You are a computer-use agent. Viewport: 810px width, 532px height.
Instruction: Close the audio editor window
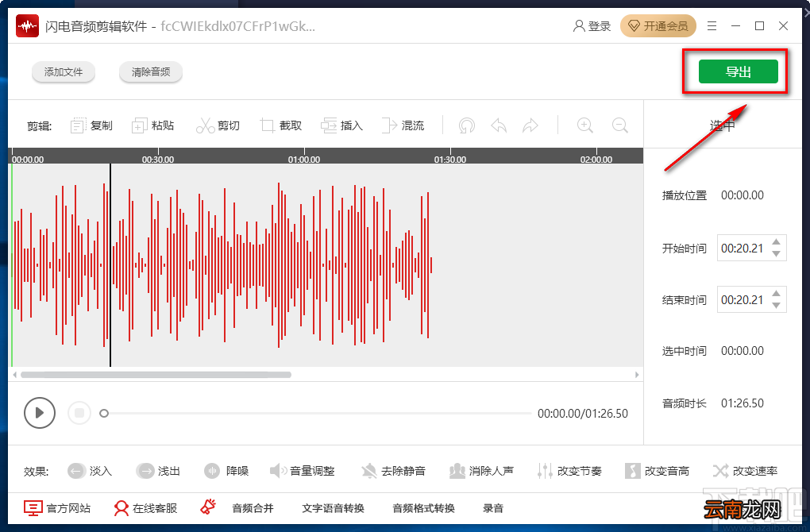point(783,26)
